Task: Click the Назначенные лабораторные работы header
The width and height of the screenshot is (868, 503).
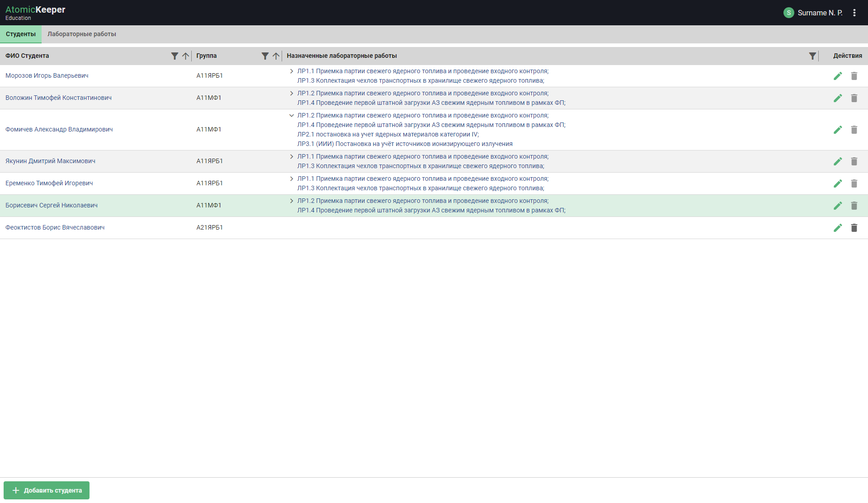Action: [342, 56]
